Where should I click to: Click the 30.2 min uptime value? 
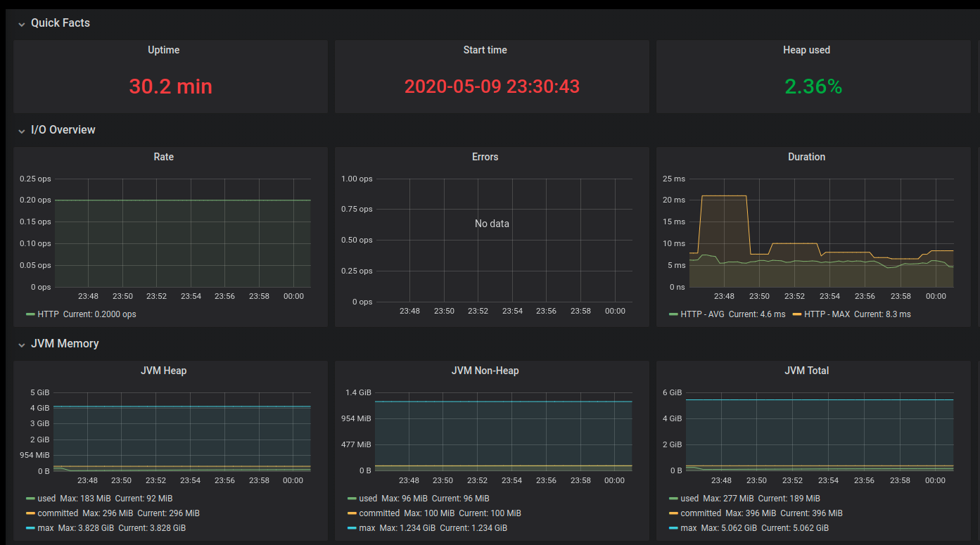170,86
